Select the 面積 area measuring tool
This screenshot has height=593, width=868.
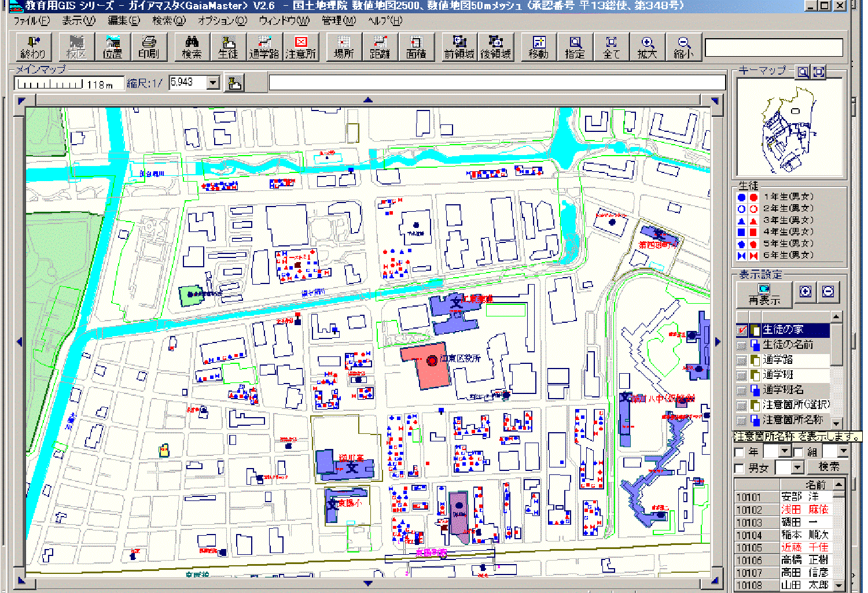pyautogui.click(x=416, y=47)
